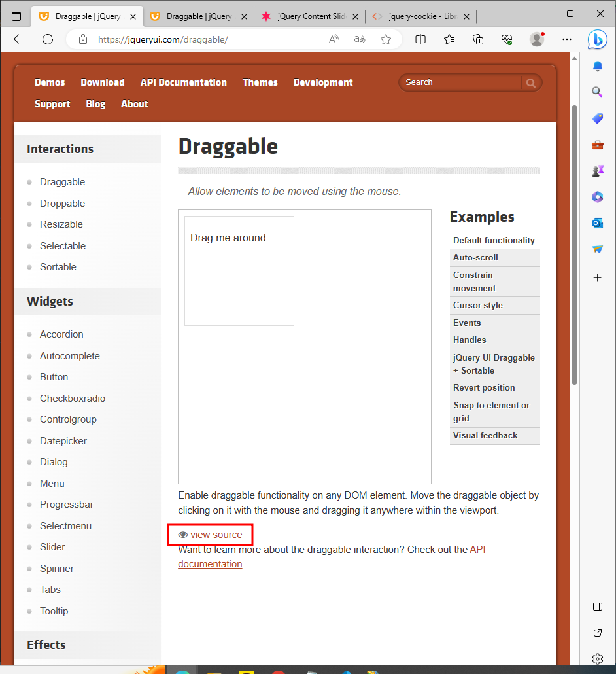Click sidebar search magnifier icon
616x674 pixels.
(598, 92)
